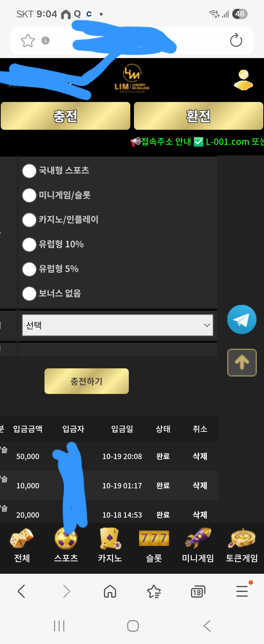Delete the 50,000 deposit record
Image resolution: width=264 pixels, height=644 pixels.
pos(200,456)
